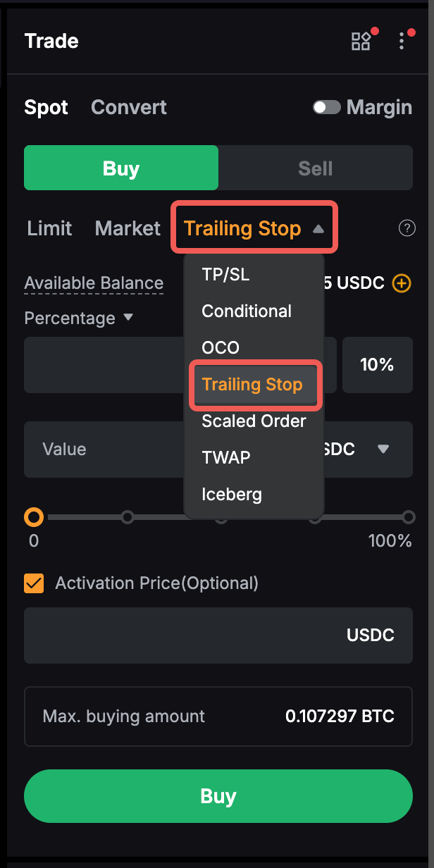Uncheck the Activation Price checkbox

click(x=34, y=583)
